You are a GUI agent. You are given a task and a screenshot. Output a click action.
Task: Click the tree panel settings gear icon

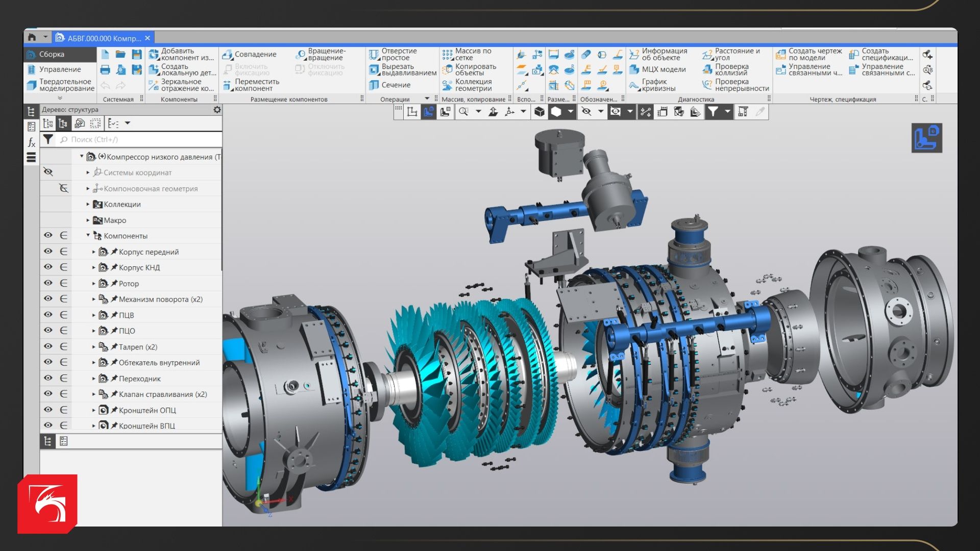[x=217, y=110]
